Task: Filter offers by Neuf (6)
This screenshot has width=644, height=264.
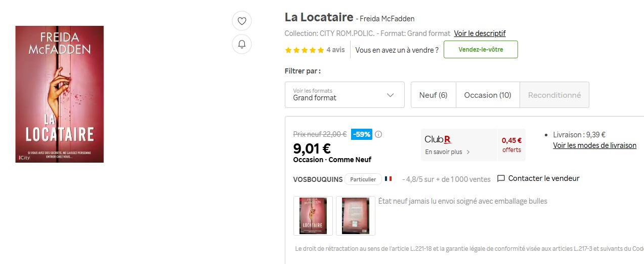Action: point(434,95)
